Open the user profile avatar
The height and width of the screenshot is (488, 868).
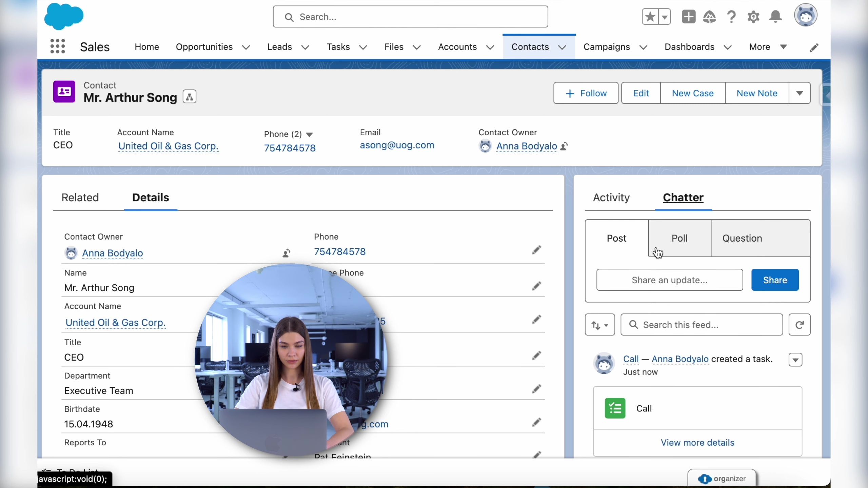(806, 15)
